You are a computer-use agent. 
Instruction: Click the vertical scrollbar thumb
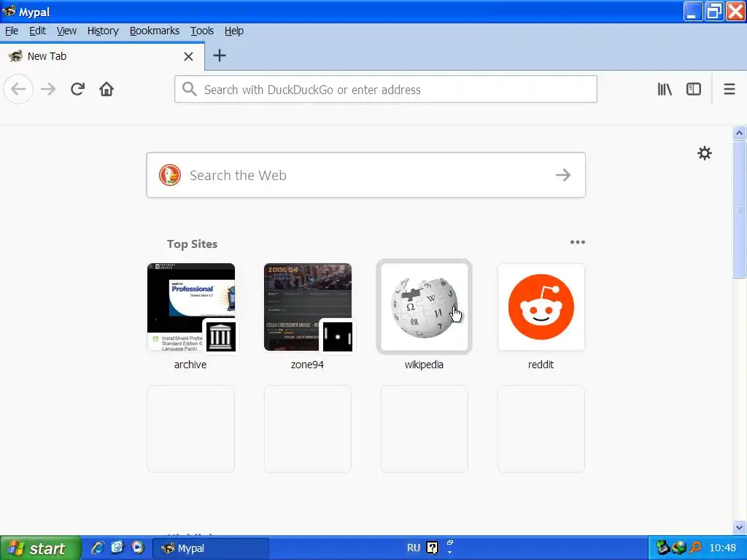(740, 209)
